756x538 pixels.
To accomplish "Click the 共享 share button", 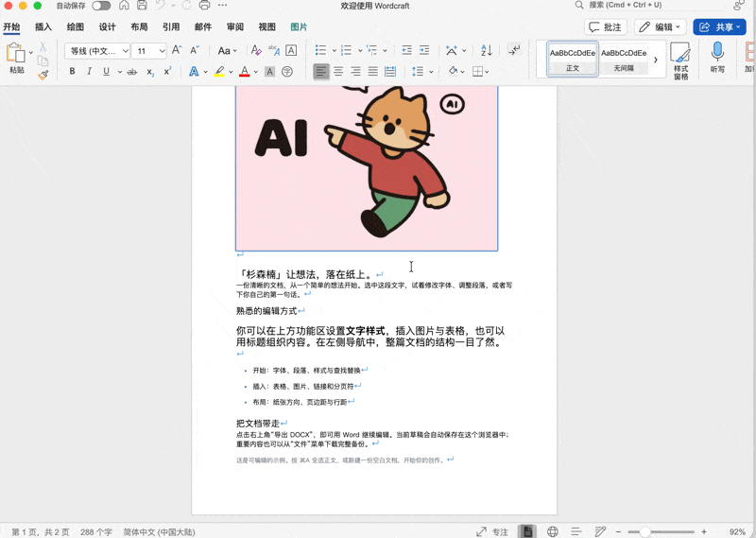I will click(719, 27).
